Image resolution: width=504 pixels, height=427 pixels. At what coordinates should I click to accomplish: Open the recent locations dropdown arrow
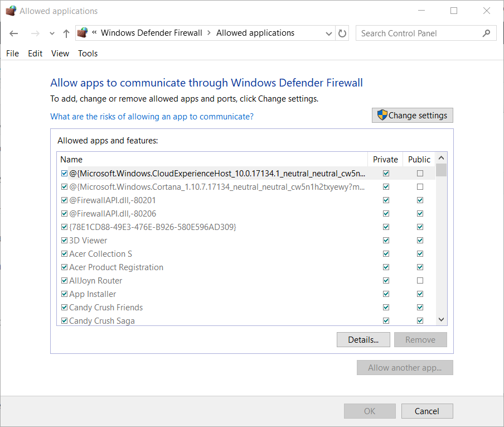[52, 33]
